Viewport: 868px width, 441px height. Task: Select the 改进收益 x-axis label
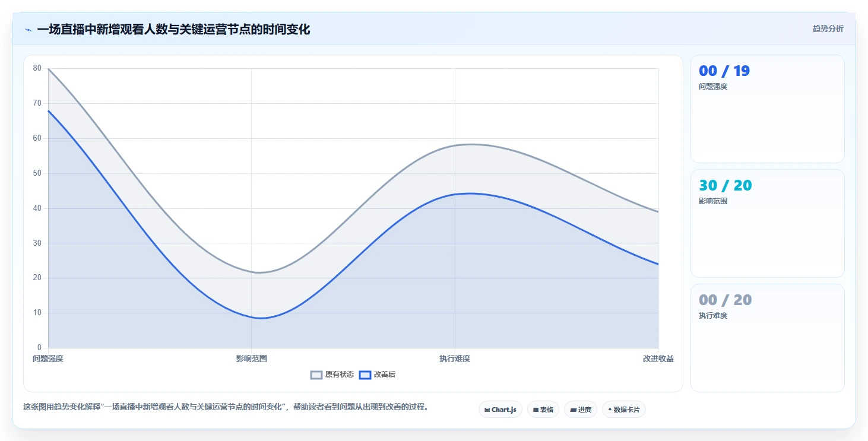[x=658, y=358]
